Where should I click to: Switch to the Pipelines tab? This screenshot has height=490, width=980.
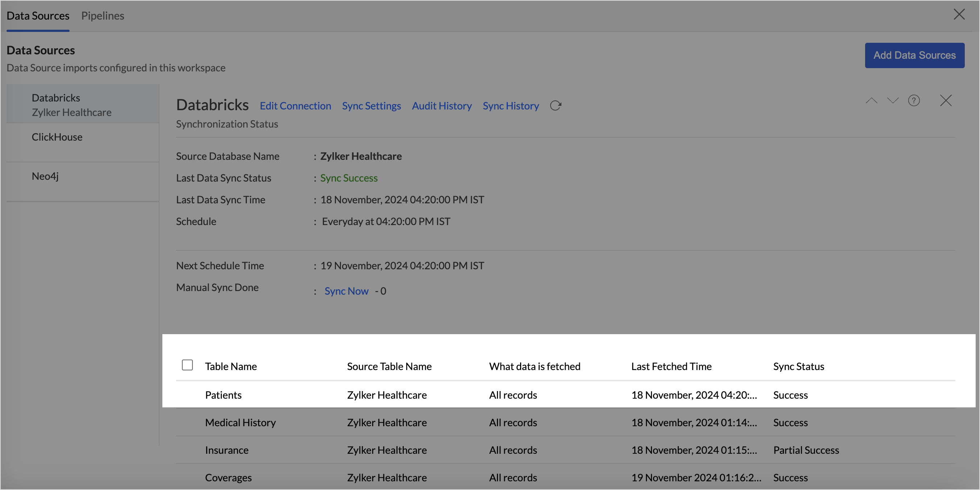[x=102, y=16]
